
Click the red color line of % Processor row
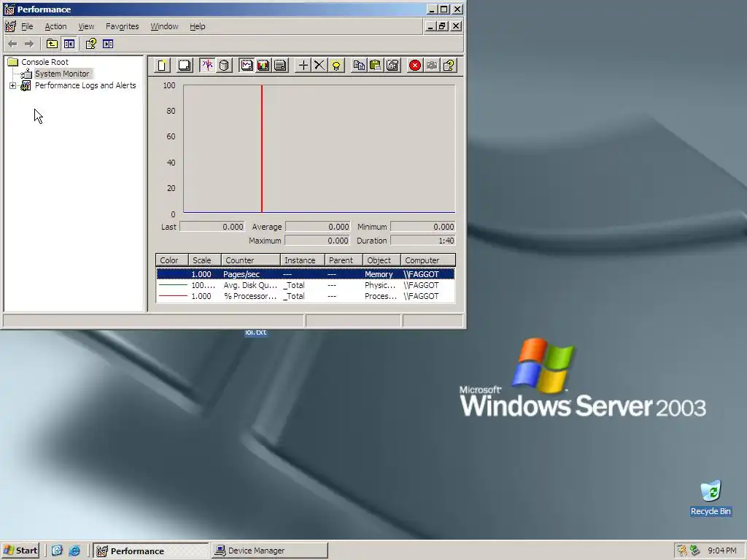coord(173,296)
